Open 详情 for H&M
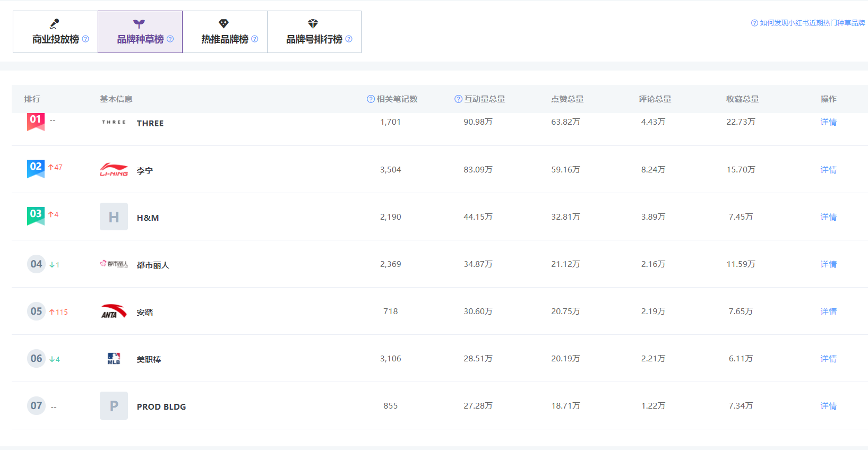The image size is (868, 450). tap(828, 217)
